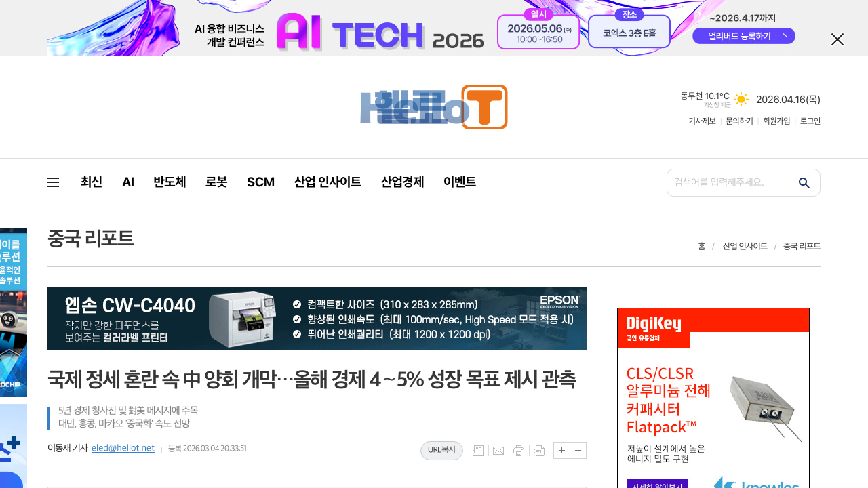Viewport: 868px width, 488px height.
Task: Send the article by email icon
Action: pos(498,451)
